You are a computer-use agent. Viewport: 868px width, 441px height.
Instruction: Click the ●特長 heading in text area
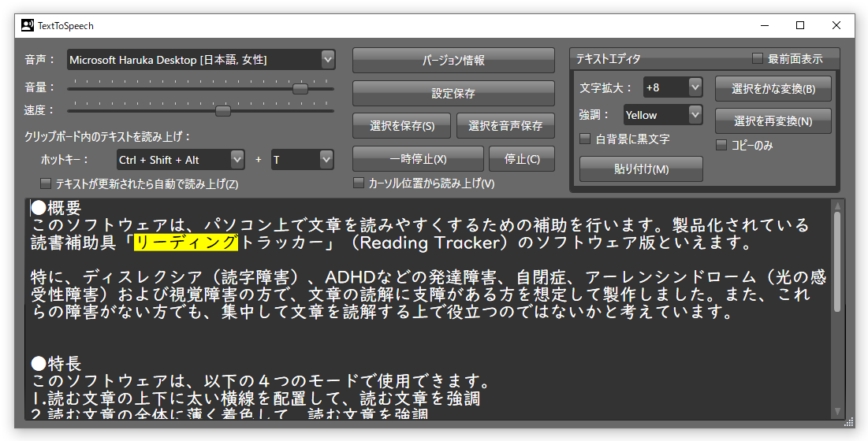57,364
